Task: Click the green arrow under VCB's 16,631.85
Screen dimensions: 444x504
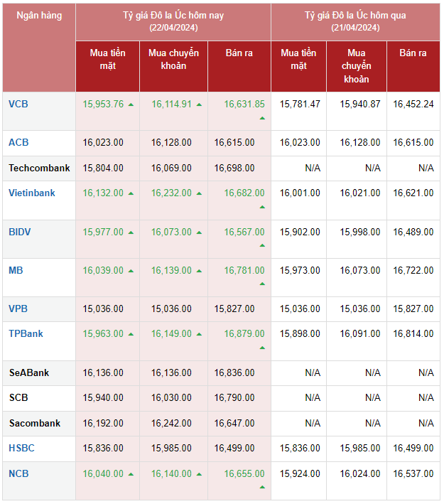Action: (261, 118)
